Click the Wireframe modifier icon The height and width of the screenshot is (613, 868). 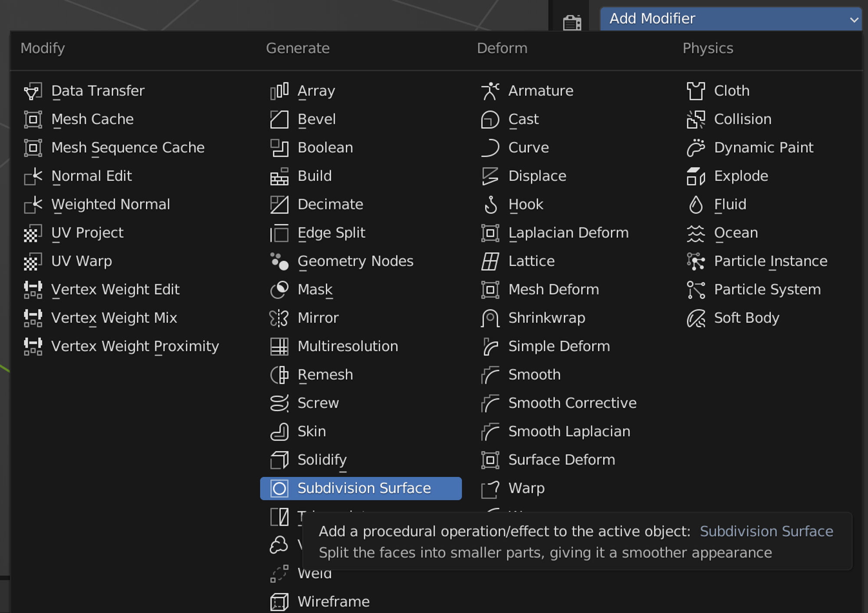coord(279,602)
